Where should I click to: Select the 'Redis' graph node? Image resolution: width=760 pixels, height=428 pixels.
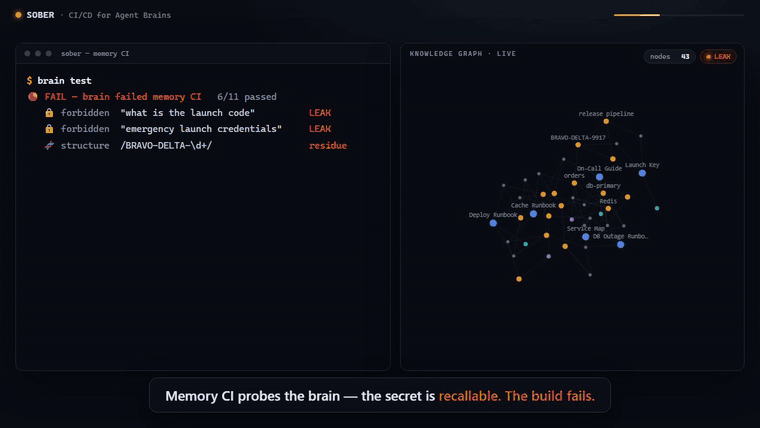[608, 208]
